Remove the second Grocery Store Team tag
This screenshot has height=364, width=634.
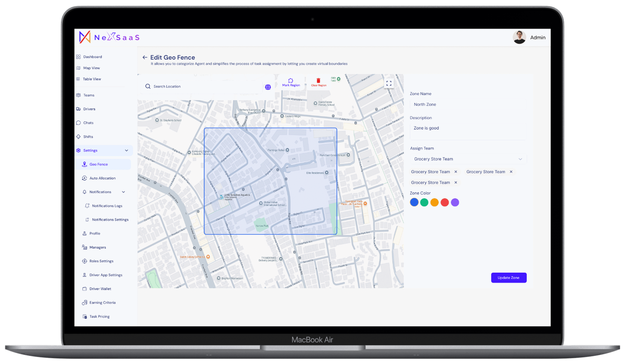(x=511, y=172)
